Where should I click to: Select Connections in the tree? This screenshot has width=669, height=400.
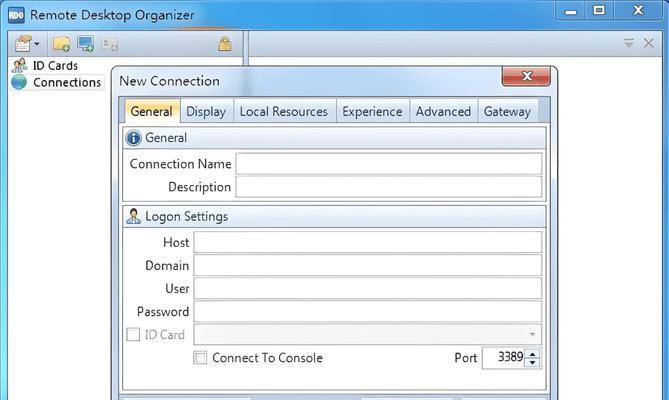pyautogui.click(x=67, y=82)
